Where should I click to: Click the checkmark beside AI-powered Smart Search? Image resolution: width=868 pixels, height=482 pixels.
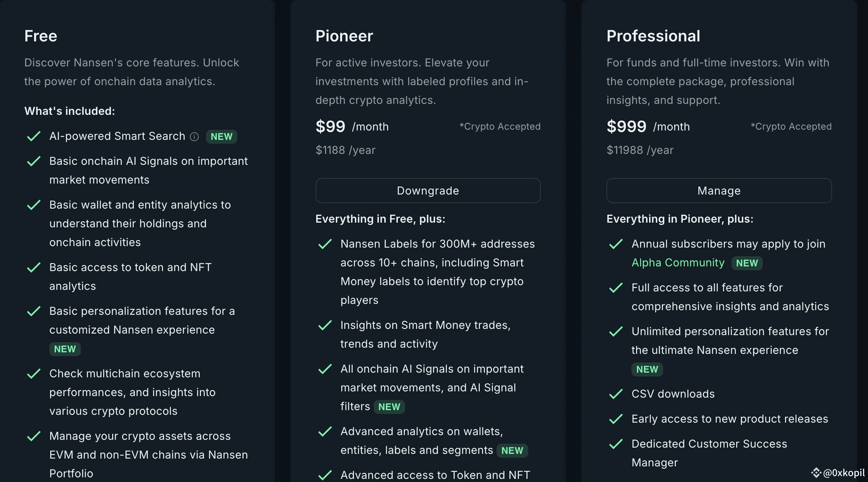pyautogui.click(x=34, y=136)
